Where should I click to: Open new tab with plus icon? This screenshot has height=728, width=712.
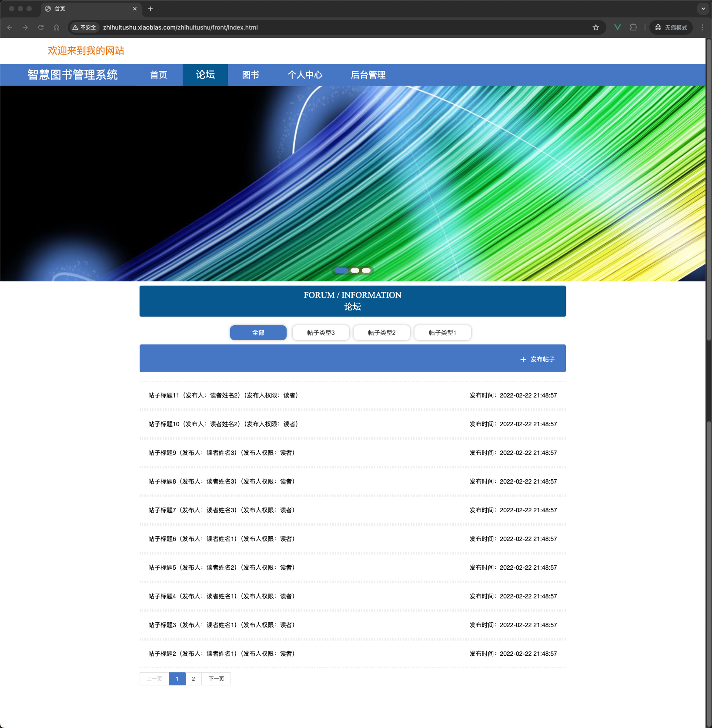pyautogui.click(x=150, y=9)
